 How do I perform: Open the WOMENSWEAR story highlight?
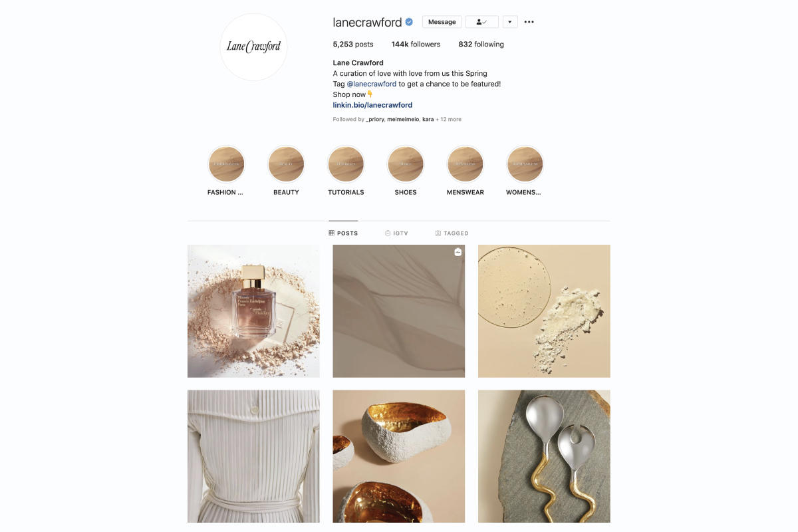pyautogui.click(x=525, y=164)
